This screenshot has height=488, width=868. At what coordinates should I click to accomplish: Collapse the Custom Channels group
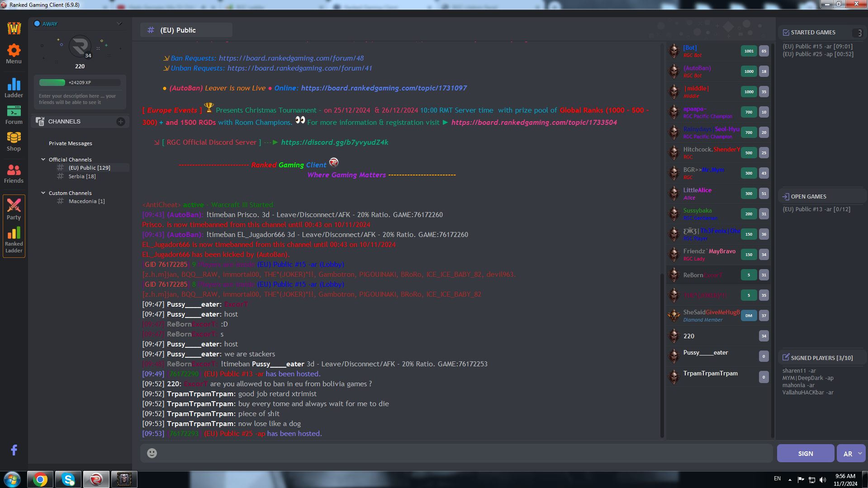(x=43, y=193)
